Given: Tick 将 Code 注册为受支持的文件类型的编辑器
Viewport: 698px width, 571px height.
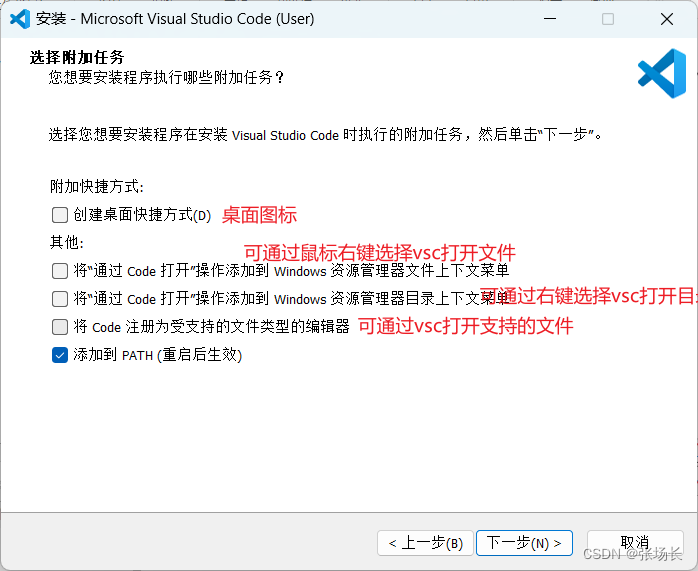Looking at the screenshot, I should coord(60,327).
